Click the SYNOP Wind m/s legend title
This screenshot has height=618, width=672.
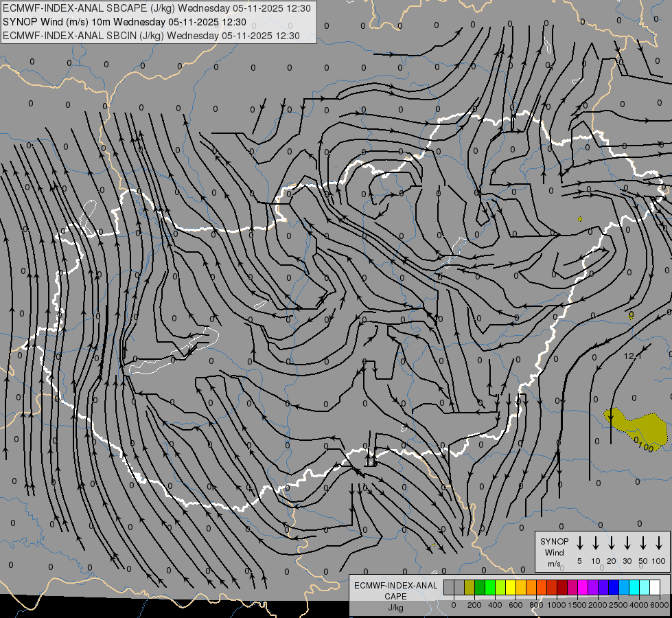coord(554,552)
